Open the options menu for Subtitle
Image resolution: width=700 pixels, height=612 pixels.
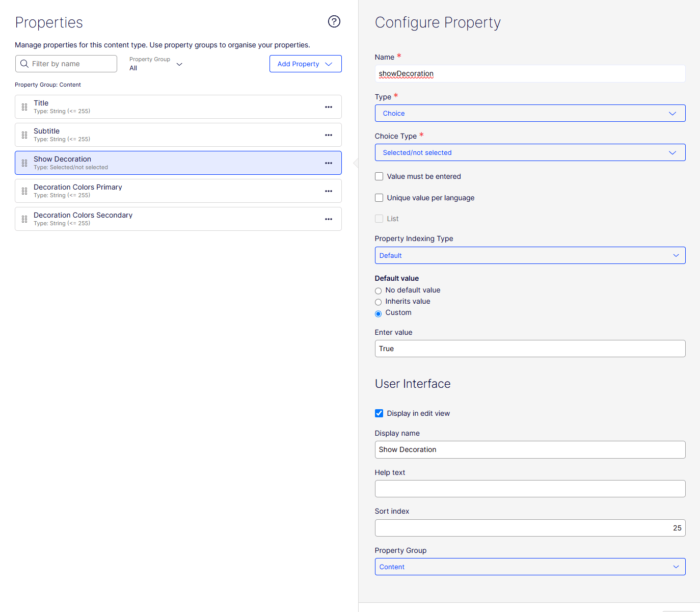pos(329,135)
